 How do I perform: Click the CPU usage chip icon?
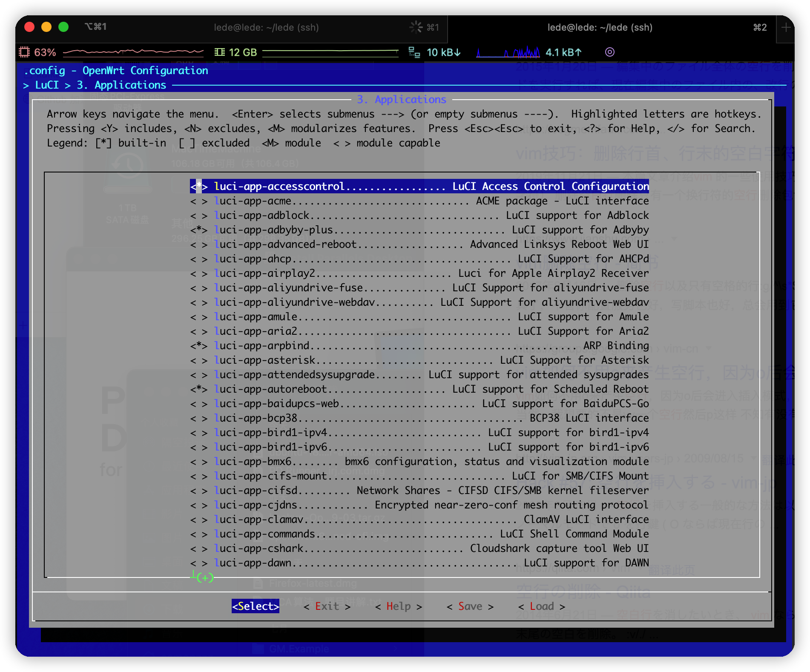(x=24, y=52)
